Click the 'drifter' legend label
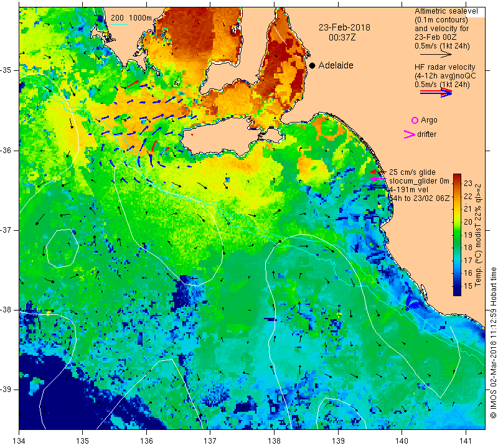This screenshot has width=498, height=448. (426, 134)
